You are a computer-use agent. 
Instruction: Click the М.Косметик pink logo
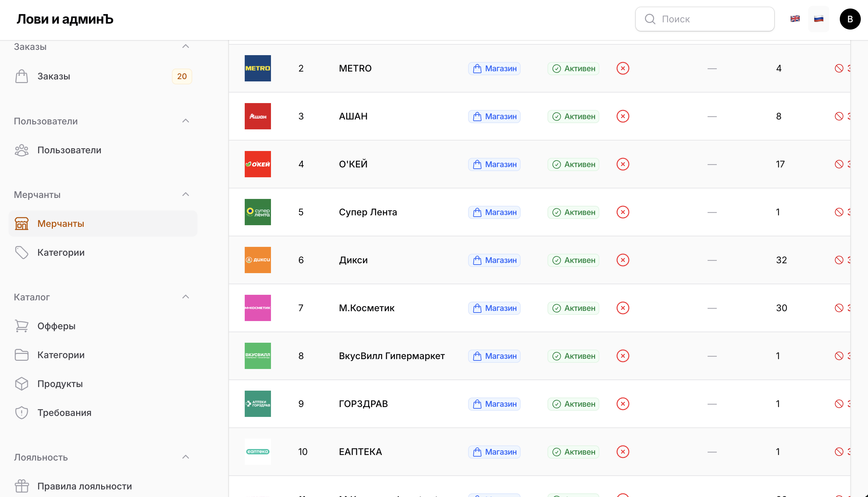tap(258, 308)
